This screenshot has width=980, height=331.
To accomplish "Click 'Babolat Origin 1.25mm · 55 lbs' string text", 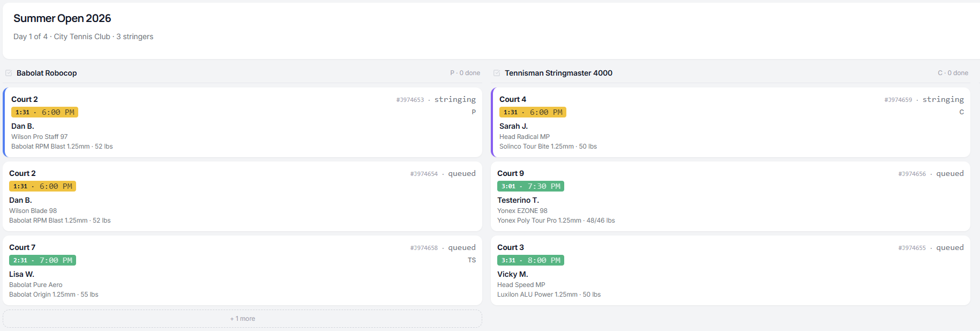I will [x=54, y=295].
